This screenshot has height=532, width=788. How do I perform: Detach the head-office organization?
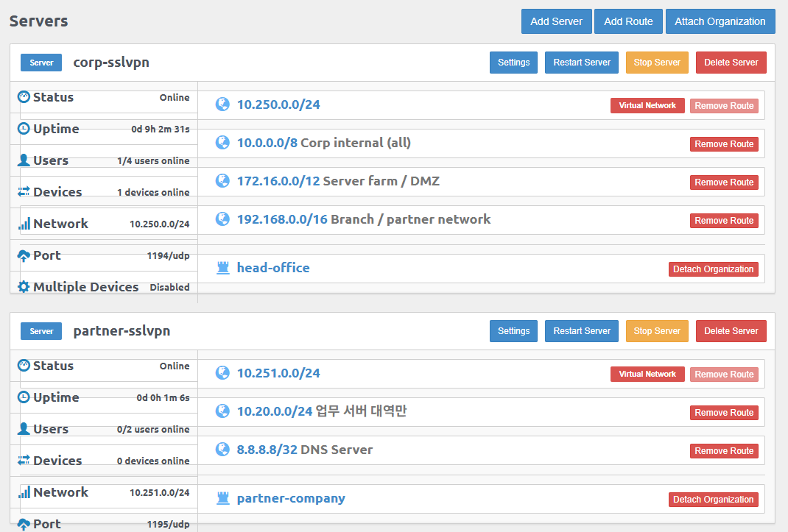(713, 269)
